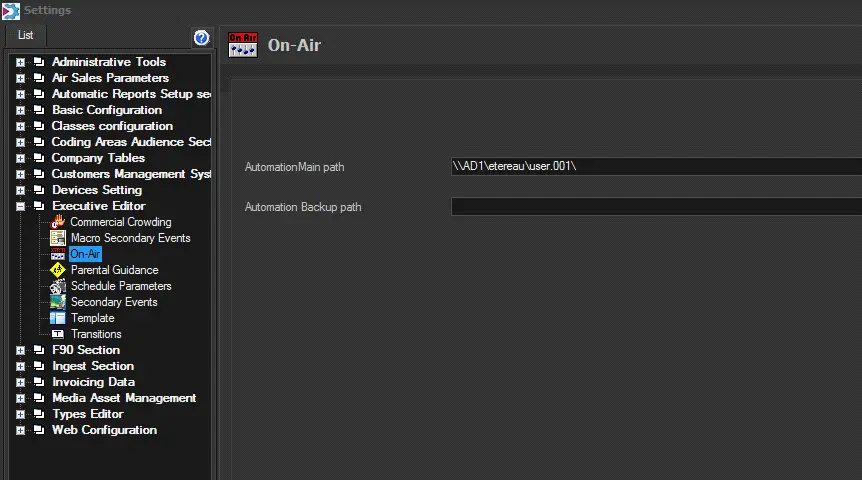
Task: Collapse the Executive Editor tree node
Action: point(20,206)
